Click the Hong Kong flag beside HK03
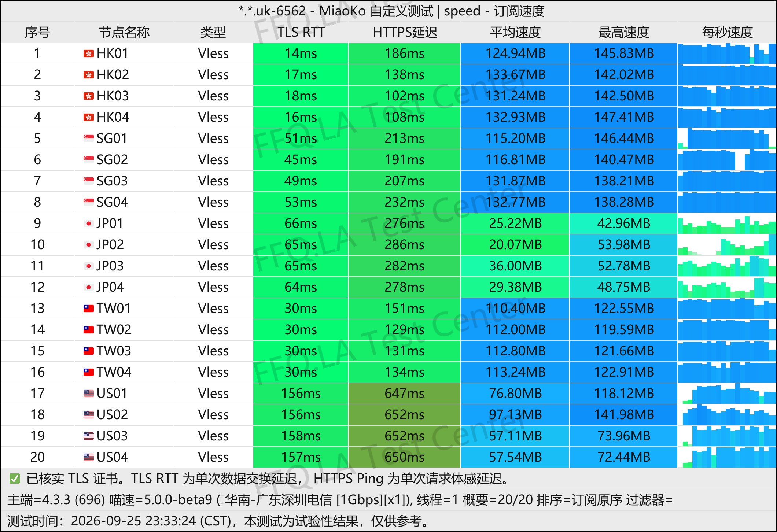The image size is (777, 532). [x=88, y=96]
